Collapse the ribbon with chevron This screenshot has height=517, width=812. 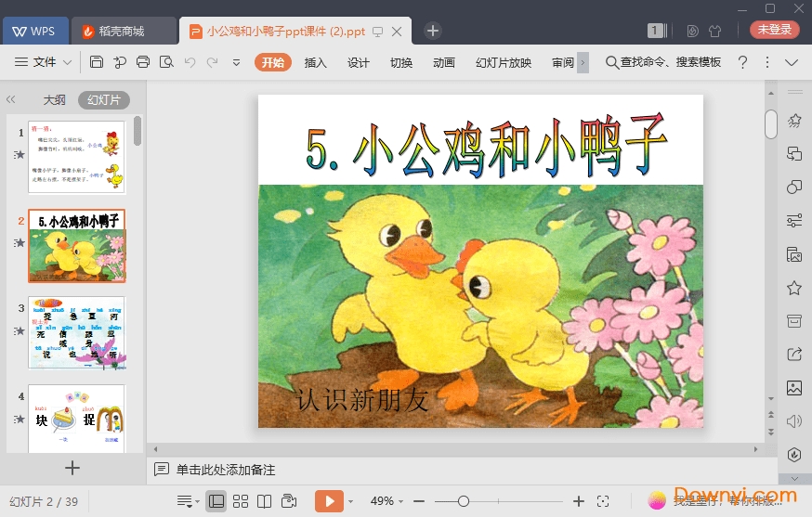pos(792,62)
